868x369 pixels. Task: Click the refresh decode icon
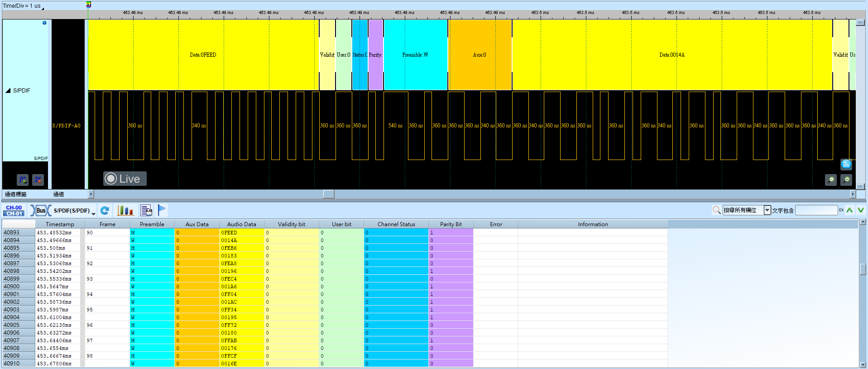pos(105,210)
